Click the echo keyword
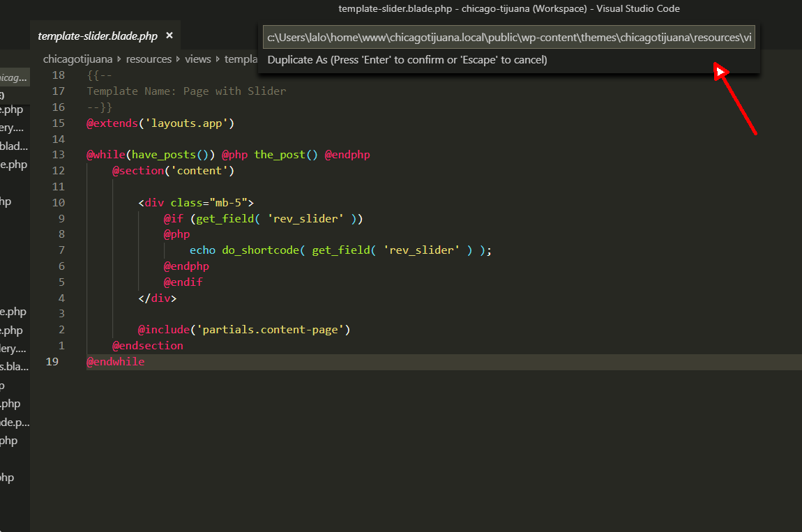 click(202, 250)
